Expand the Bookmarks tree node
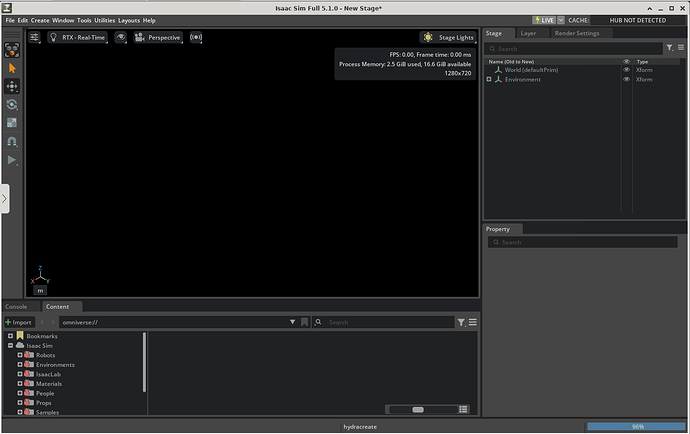Screen dimensions: 690x434 pyautogui.click(x=11, y=336)
